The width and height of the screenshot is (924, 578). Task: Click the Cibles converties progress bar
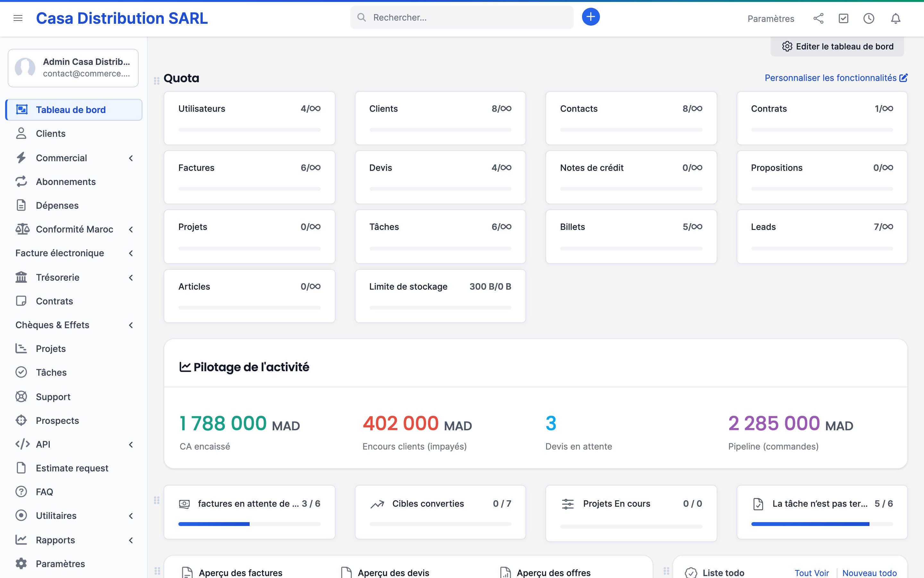(x=440, y=524)
